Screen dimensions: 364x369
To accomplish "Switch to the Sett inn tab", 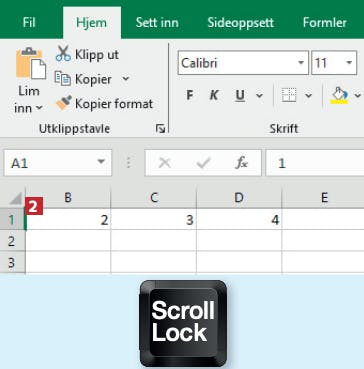I will pos(157,23).
